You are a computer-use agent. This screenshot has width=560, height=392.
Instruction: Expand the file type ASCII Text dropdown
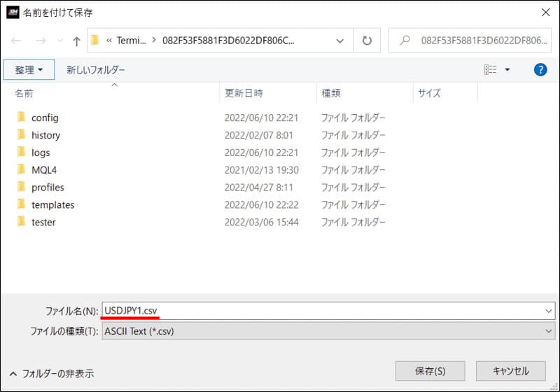coord(548,331)
